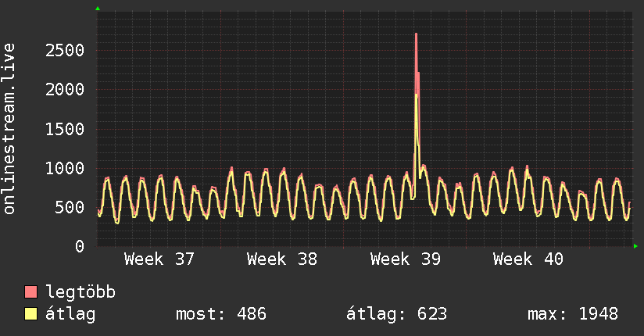The width and height of the screenshot is (644, 336).
Task: Click the green arrow atop the y-axis
Action: (98, 9)
